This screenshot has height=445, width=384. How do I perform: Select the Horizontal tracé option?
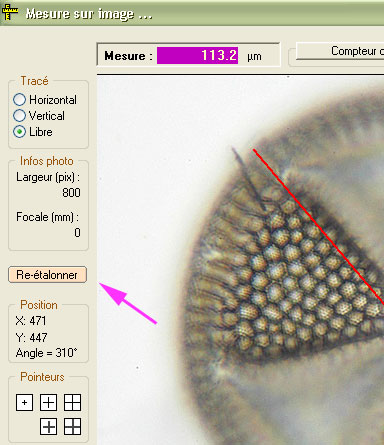tap(45, 100)
